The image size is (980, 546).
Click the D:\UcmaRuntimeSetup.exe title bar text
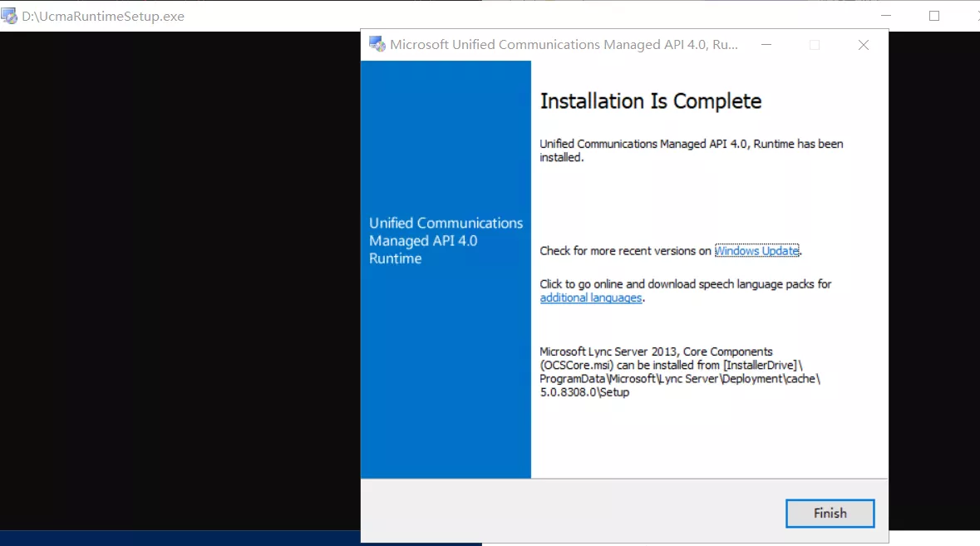point(103,17)
